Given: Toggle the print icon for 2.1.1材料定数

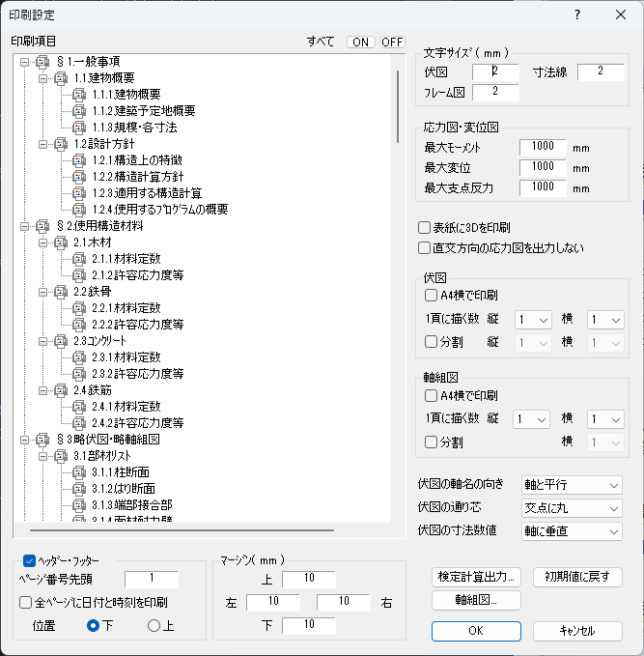Looking at the screenshot, I should click(79, 259).
